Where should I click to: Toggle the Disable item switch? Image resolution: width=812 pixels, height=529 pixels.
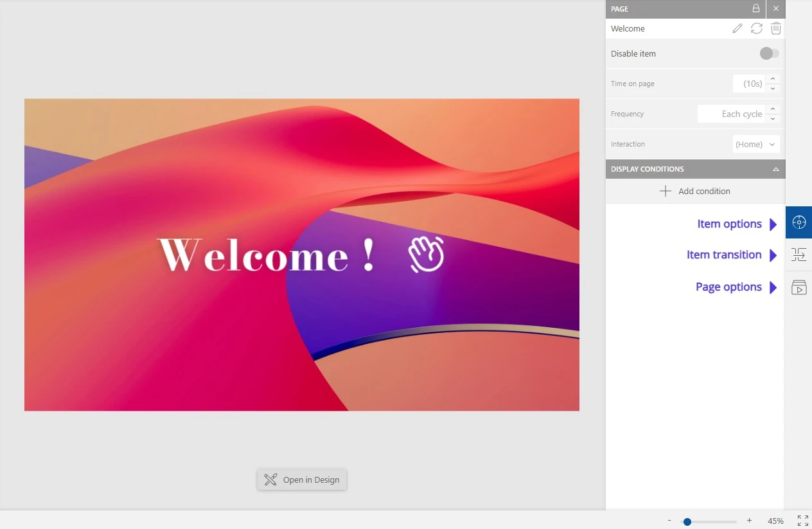click(769, 53)
